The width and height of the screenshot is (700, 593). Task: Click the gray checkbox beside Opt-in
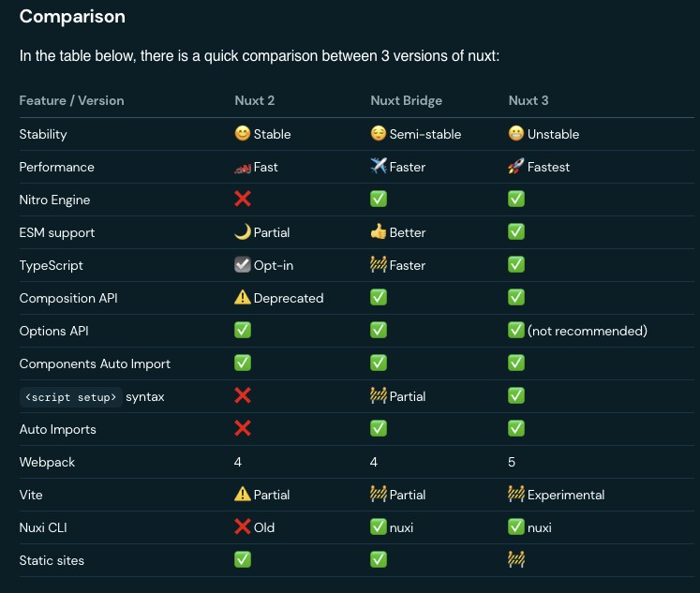[242, 265]
